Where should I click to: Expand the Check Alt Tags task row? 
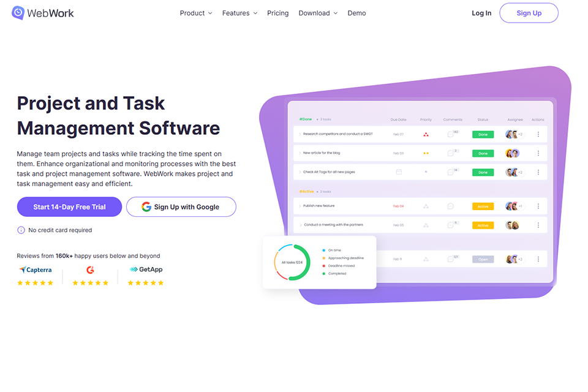point(300,172)
